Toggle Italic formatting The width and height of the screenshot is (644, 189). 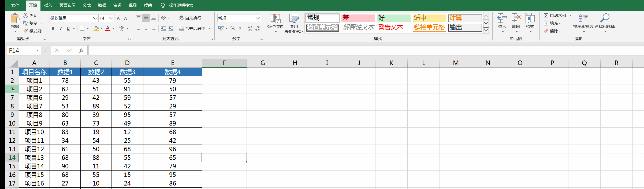pyautogui.click(x=61, y=28)
